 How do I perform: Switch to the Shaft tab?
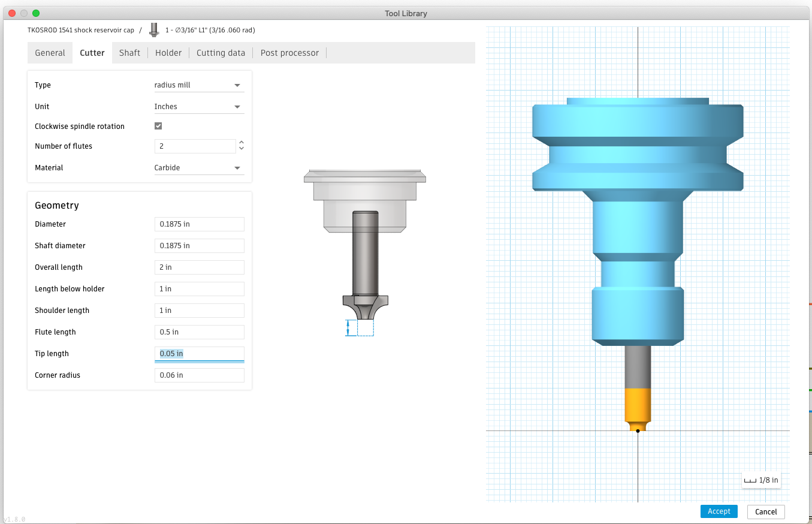point(129,52)
